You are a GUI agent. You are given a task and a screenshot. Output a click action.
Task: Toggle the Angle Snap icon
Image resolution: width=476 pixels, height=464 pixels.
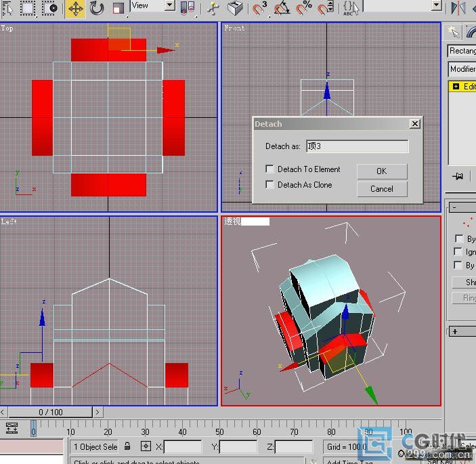[282, 8]
